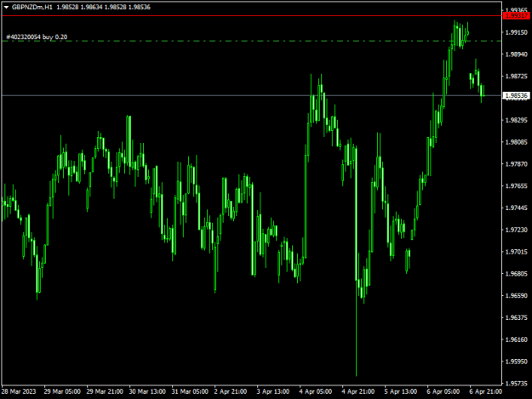The height and width of the screenshot is (399, 532).
Task: Click the red 1.99317 price tag
Action: pyautogui.click(x=517, y=16)
